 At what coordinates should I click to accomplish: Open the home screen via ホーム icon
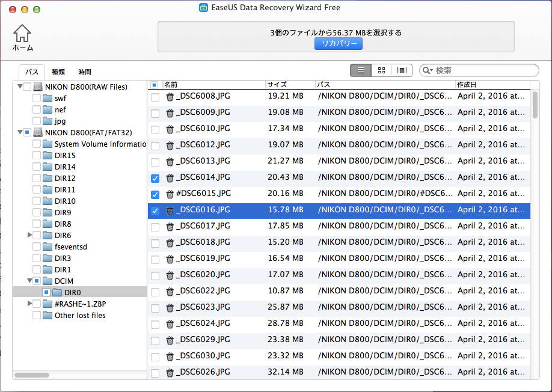coord(22,34)
